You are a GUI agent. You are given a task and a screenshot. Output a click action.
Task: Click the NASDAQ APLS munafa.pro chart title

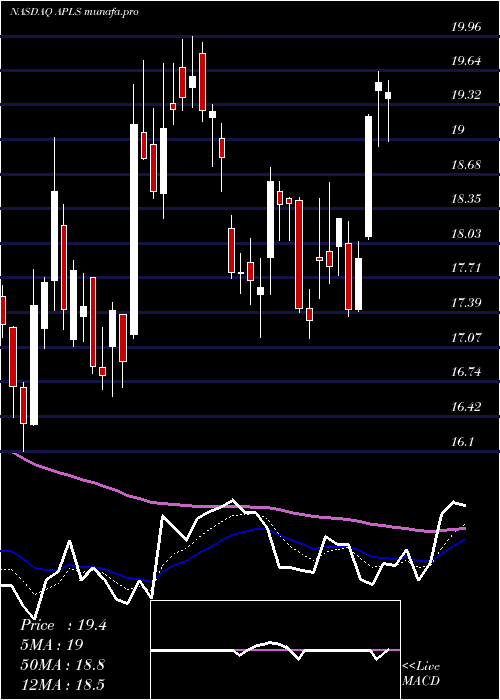tap(74, 12)
